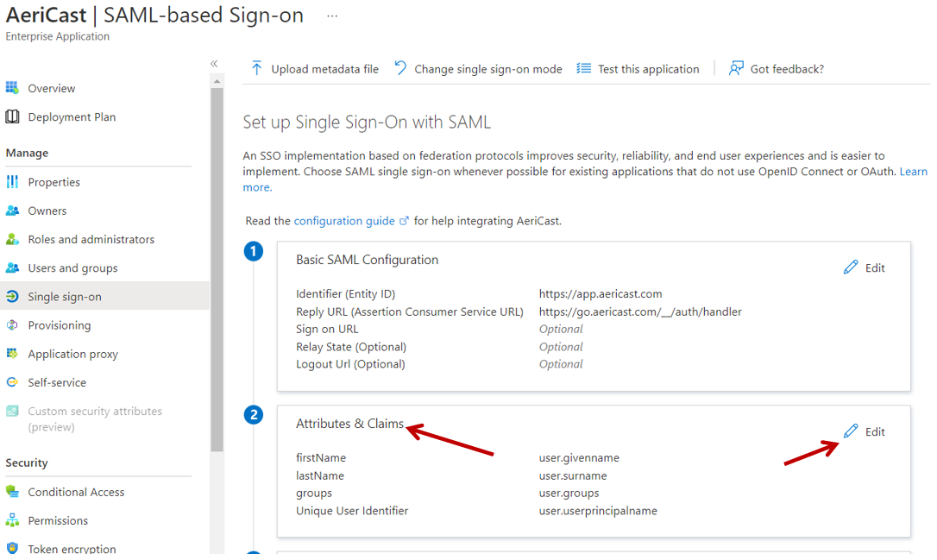
Task: Follow the Learn more link
Action: (913, 172)
